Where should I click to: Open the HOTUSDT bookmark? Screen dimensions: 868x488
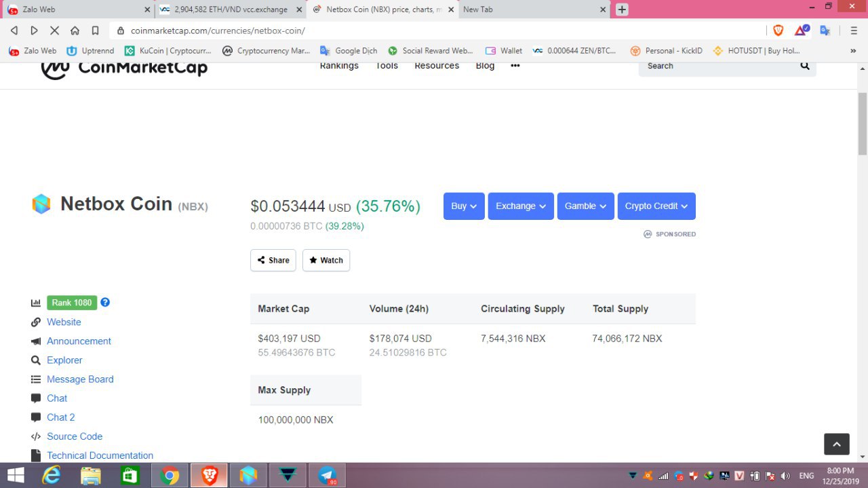pyautogui.click(x=756, y=50)
